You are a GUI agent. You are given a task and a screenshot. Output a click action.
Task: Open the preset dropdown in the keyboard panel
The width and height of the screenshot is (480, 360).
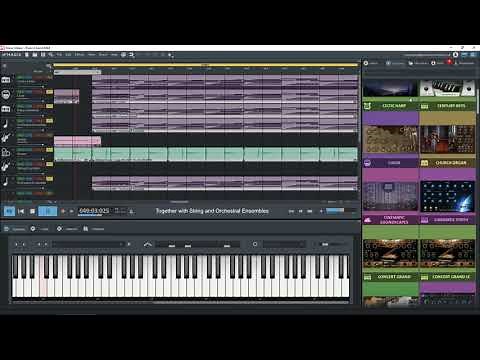pos(88,244)
